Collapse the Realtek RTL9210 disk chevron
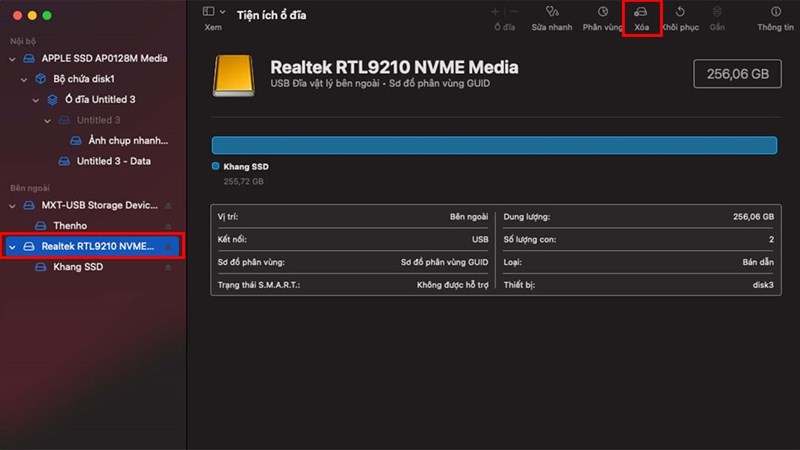The image size is (800, 450). (12, 246)
